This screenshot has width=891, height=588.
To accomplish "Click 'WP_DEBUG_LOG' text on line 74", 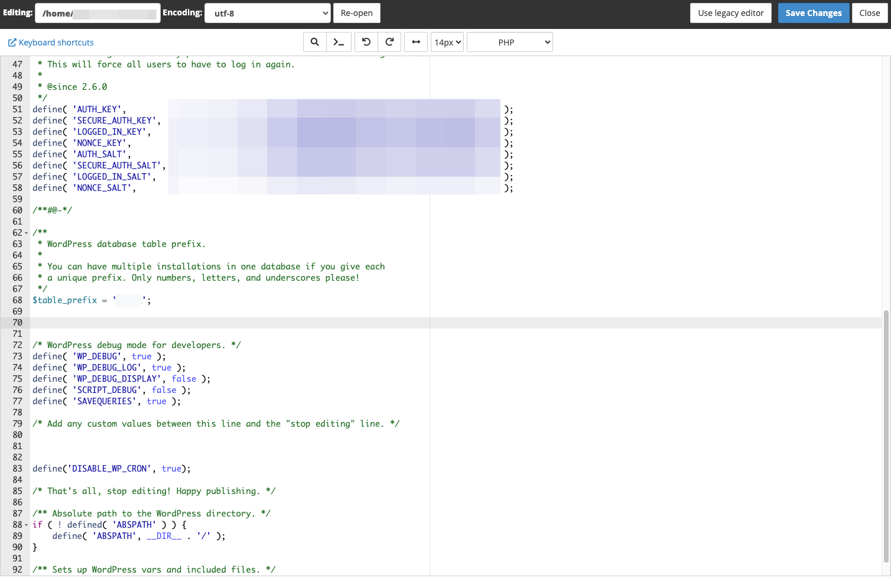I will click(107, 368).
